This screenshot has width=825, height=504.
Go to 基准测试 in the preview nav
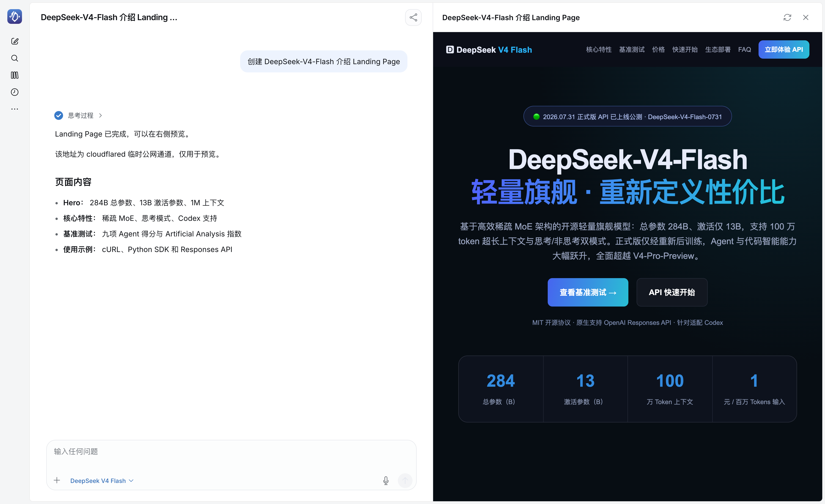(632, 49)
